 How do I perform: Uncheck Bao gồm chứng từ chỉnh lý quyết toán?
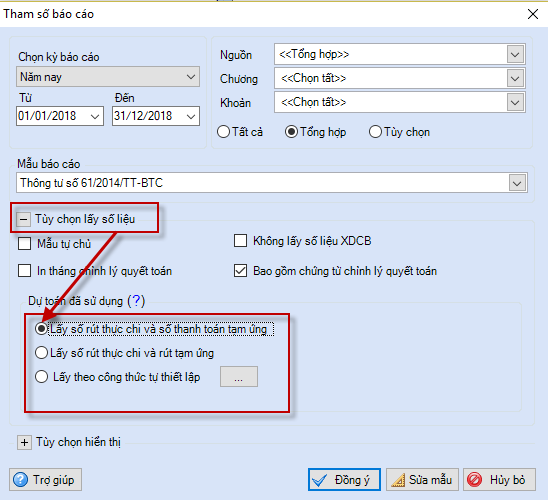pos(240,271)
